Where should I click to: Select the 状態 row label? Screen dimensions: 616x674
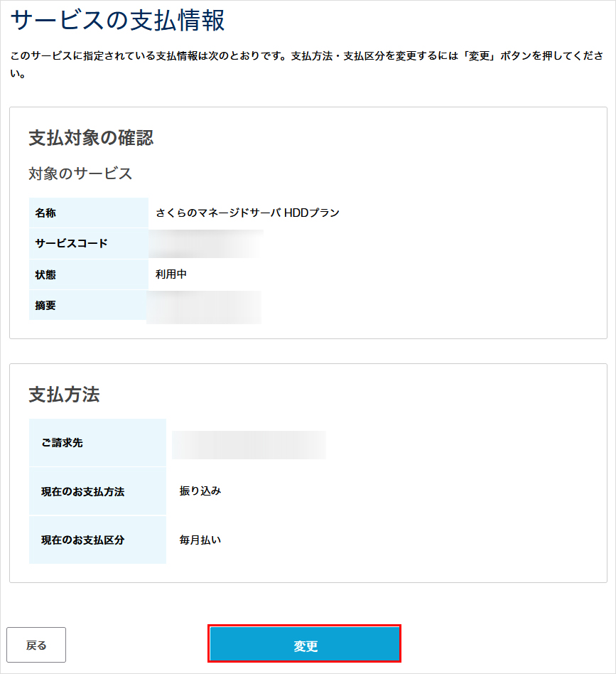[49, 274]
